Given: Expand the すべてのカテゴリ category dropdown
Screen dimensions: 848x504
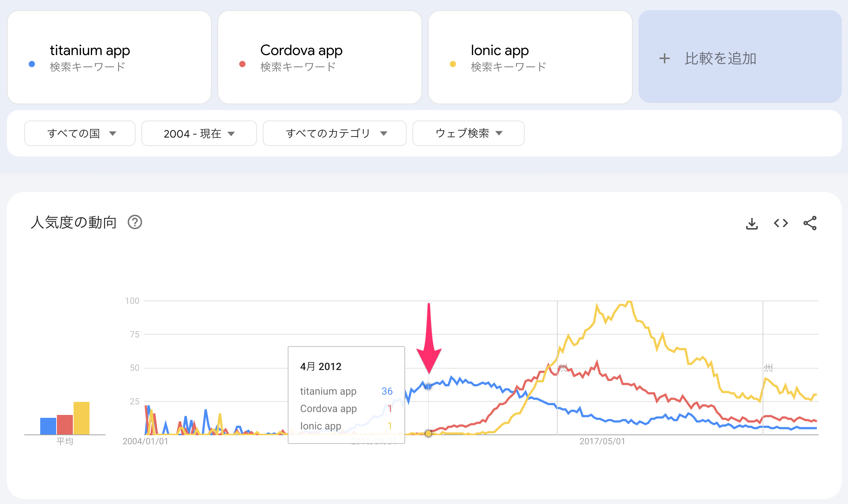Looking at the screenshot, I should click(x=334, y=133).
